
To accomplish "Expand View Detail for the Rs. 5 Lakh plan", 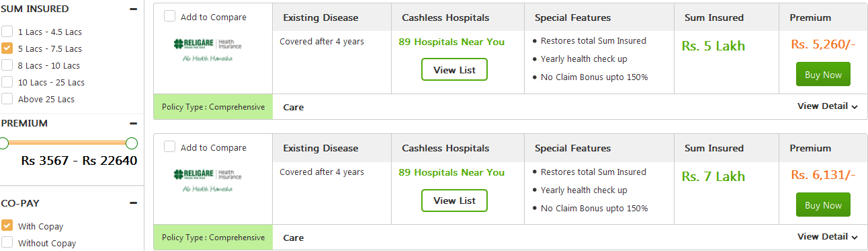I will coord(828,106).
